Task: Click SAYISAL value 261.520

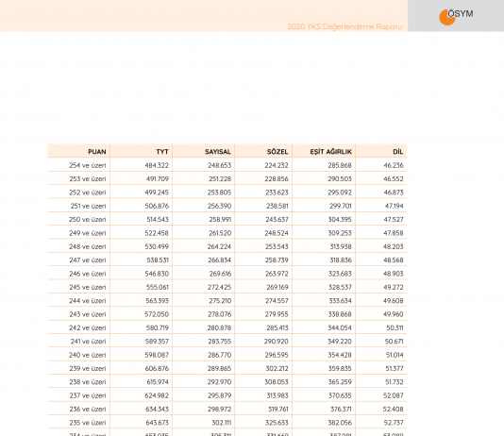Action: pyautogui.click(x=220, y=233)
